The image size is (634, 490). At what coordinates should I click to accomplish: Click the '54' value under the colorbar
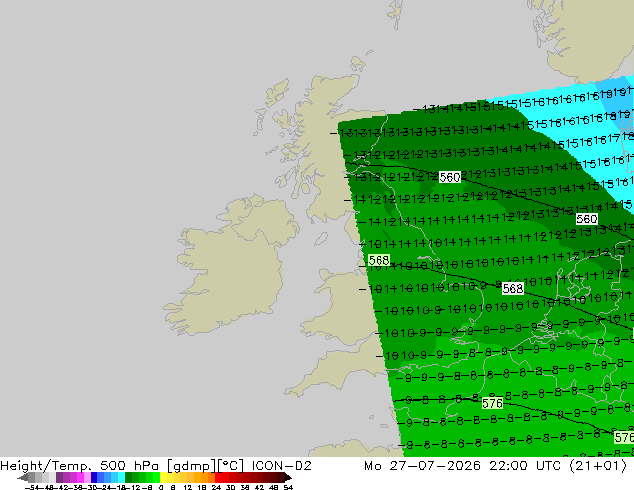pyautogui.click(x=288, y=487)
